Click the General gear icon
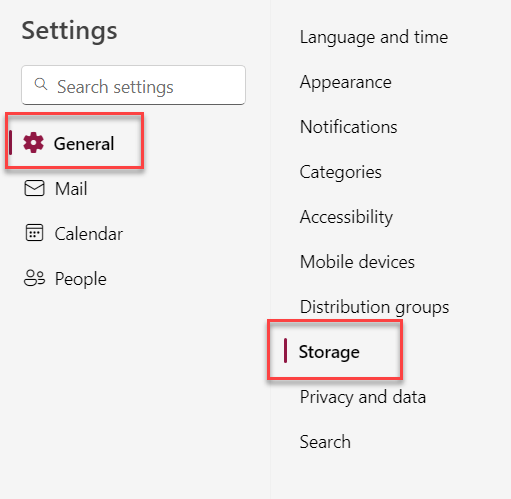The image size is (511, 499). point(33,143)
